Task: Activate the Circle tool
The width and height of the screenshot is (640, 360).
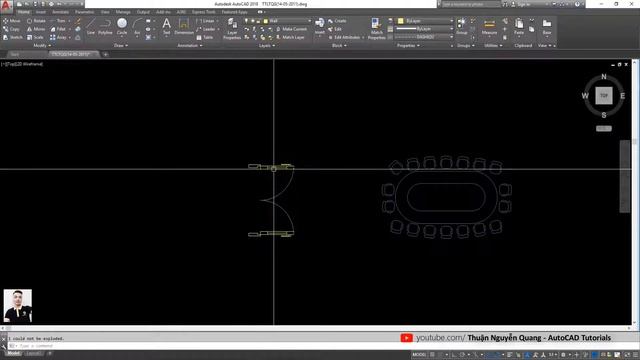Action: [122, 27]
